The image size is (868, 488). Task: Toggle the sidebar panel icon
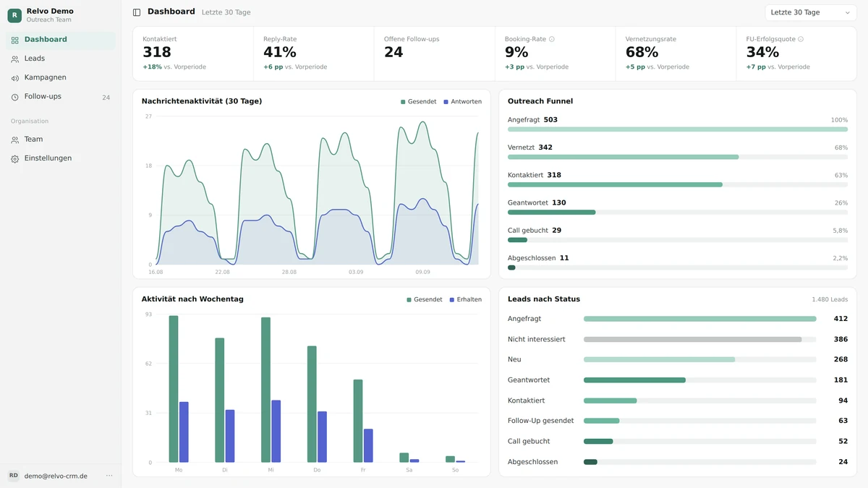(x=137, y=12)
